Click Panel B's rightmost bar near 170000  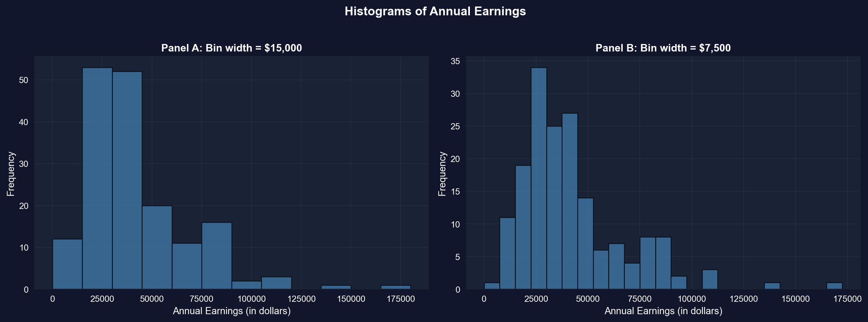834,286
